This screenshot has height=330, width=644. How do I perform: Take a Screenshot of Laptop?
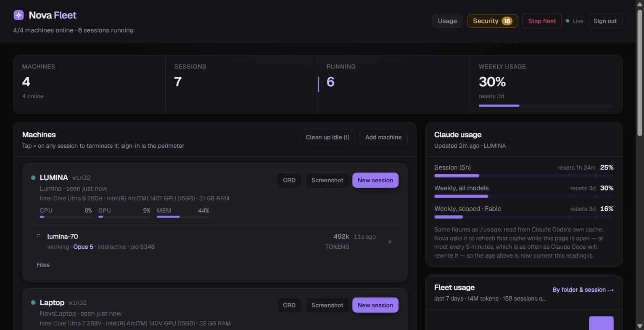327,305
